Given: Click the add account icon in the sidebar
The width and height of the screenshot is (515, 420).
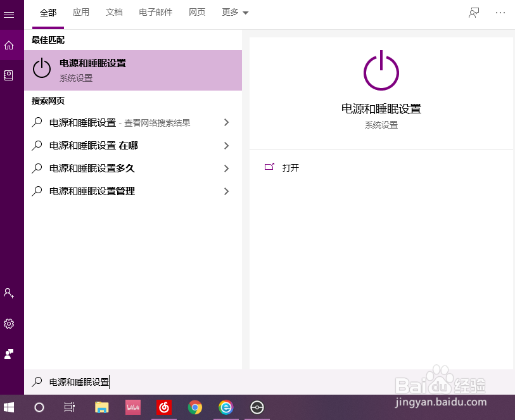Looking at the screenshot, I should point(9,293).
